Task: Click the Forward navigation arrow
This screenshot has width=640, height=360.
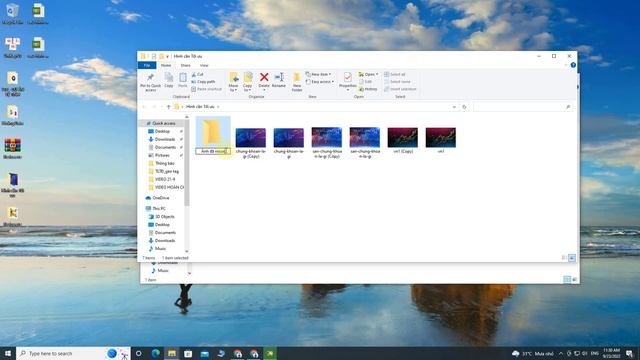Action: pos(154,107)
